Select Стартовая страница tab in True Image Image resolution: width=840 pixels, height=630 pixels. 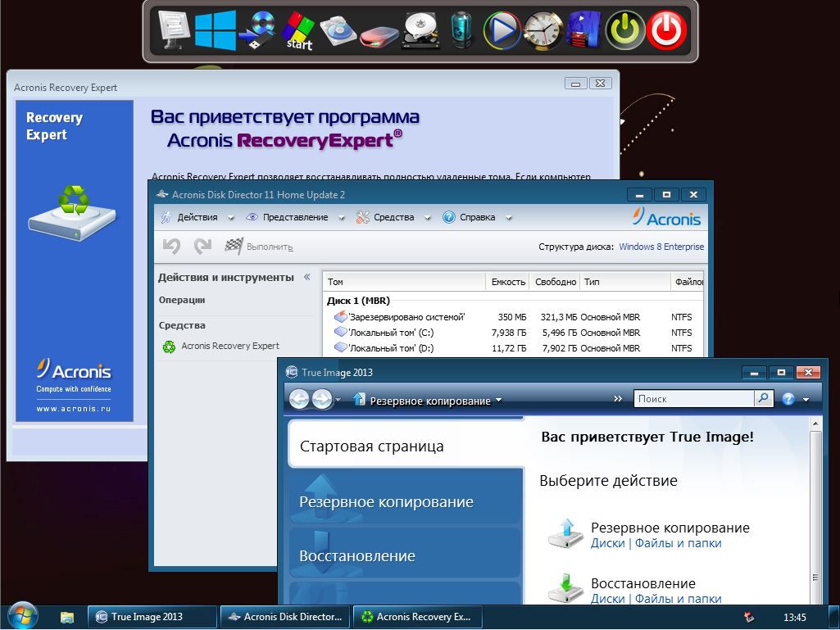point(406,446)
